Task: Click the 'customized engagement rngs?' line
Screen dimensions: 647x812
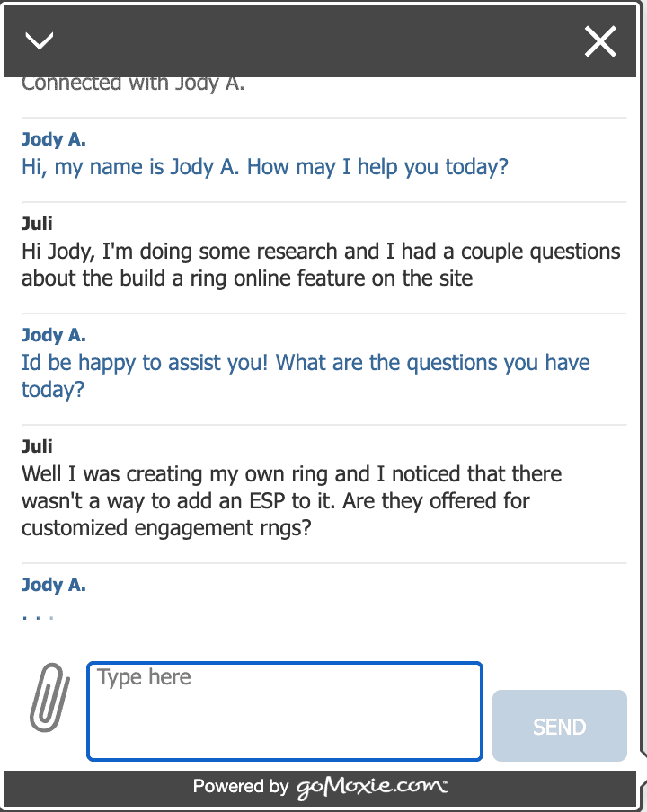Action: [x=166, y=528]
